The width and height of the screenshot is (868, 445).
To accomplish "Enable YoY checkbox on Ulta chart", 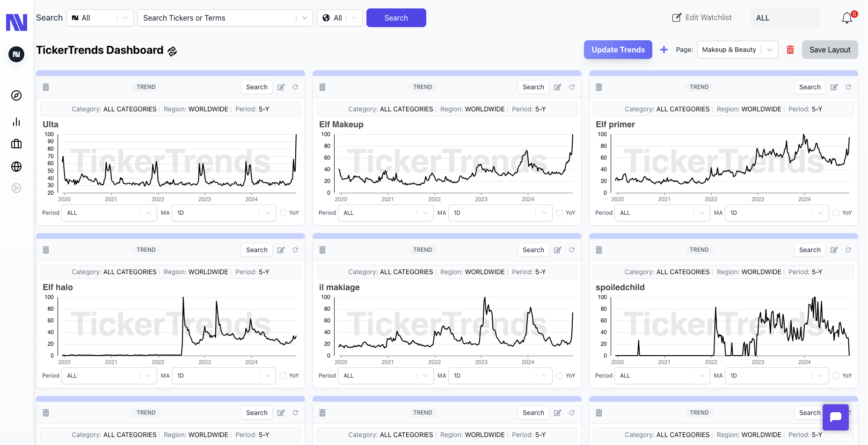I will click(283, 213).
